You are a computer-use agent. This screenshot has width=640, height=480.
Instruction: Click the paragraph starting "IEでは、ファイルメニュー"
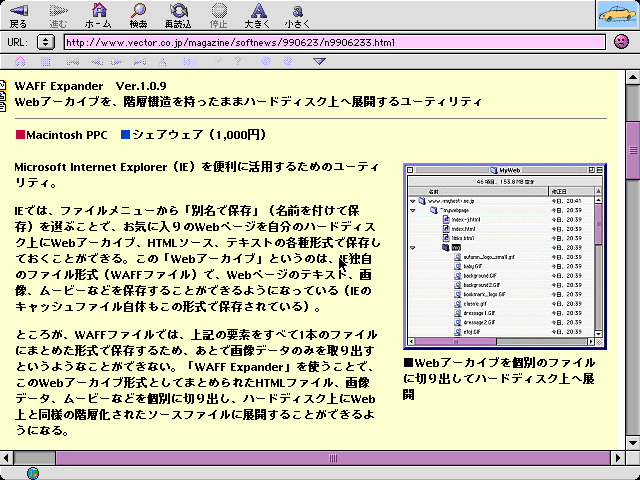(x=198, y=258)
